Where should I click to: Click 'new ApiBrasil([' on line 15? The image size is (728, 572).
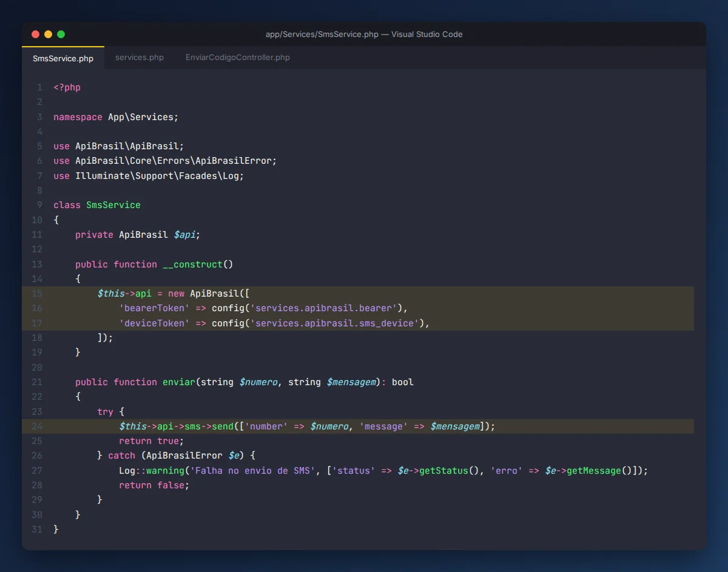(x=209, y=294)
